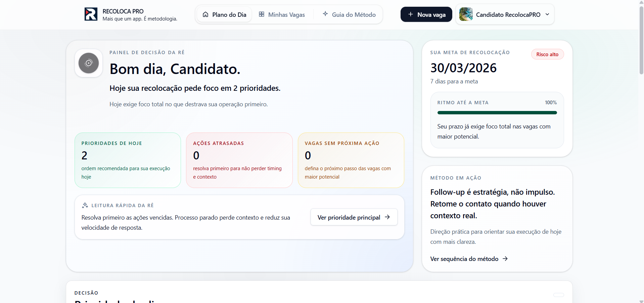Click the candidate avatar picture

point(465,14)
